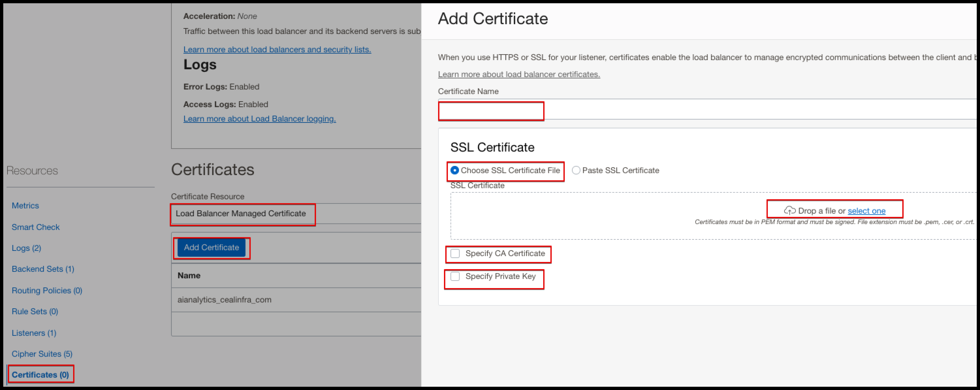The height and width of the screenshot is (390, 980).
Task: Click the Certificate Name input field
Action: [705, 110]
